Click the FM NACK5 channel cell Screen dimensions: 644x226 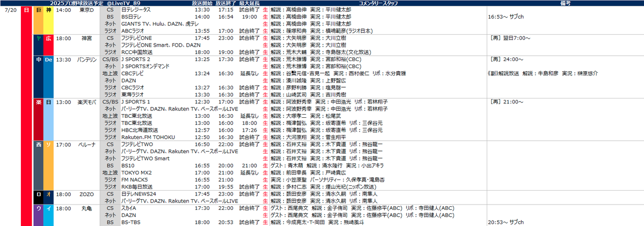pyautogui.click(x=135, y=179)
